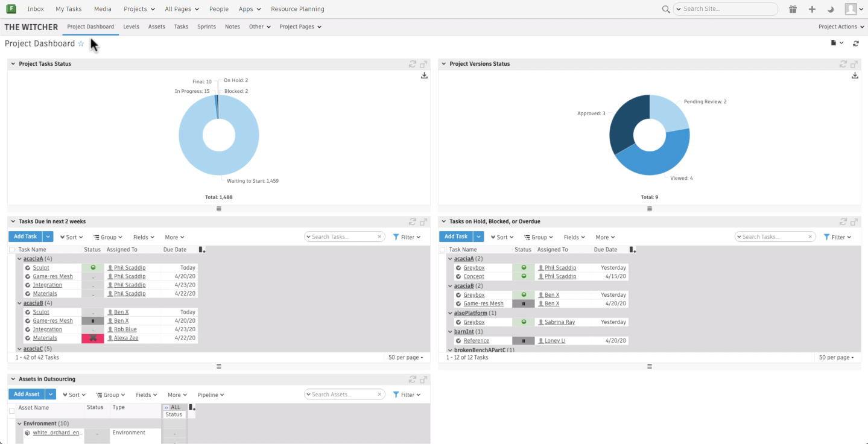Refresh the Tasks Due in next 2 weeks widget
The image size is (868, 444).
[413, 221]
